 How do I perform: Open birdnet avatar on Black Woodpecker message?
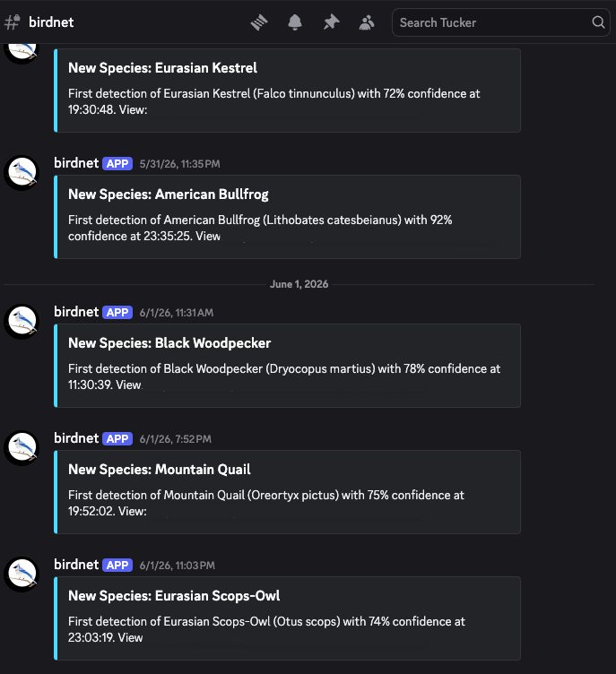[x=22, y=322]
